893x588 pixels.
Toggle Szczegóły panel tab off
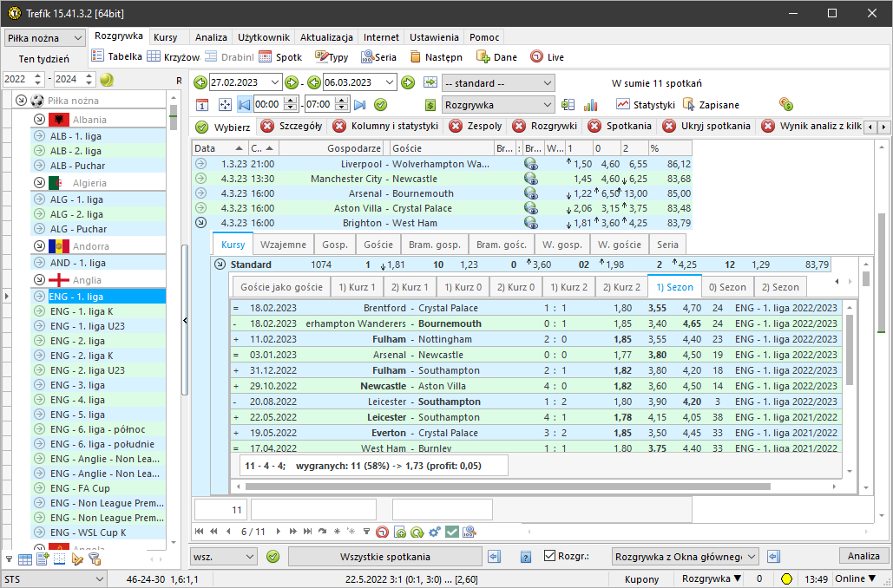tap(267, 127)
